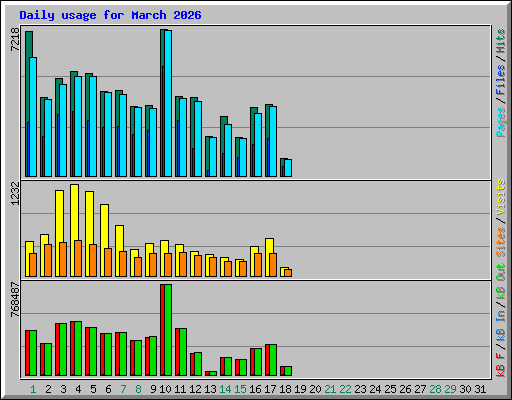Click the day 23 label on the x-axis
Viewport: 512px width, 400px height.
[x=360, y=389]
